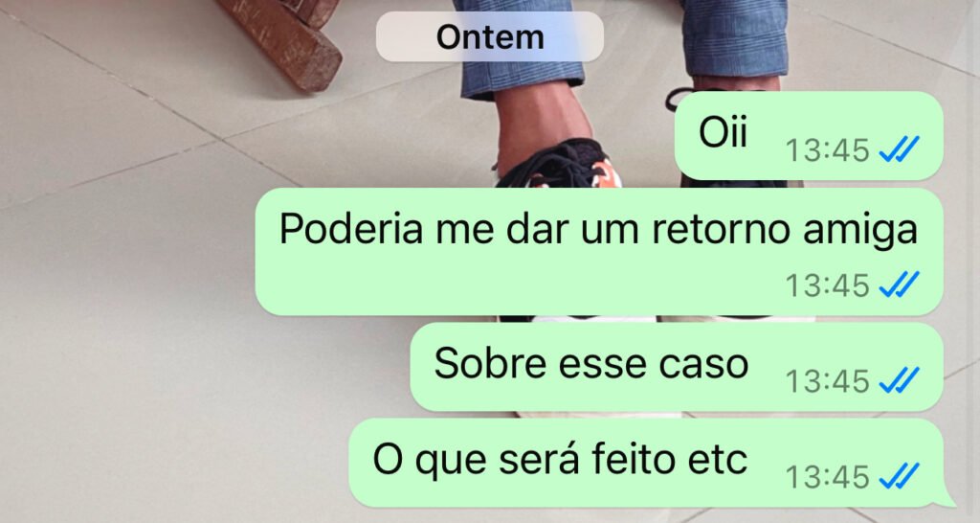
Task: Click the word "amiga" in the second message
Action: [x=860, y=230]
